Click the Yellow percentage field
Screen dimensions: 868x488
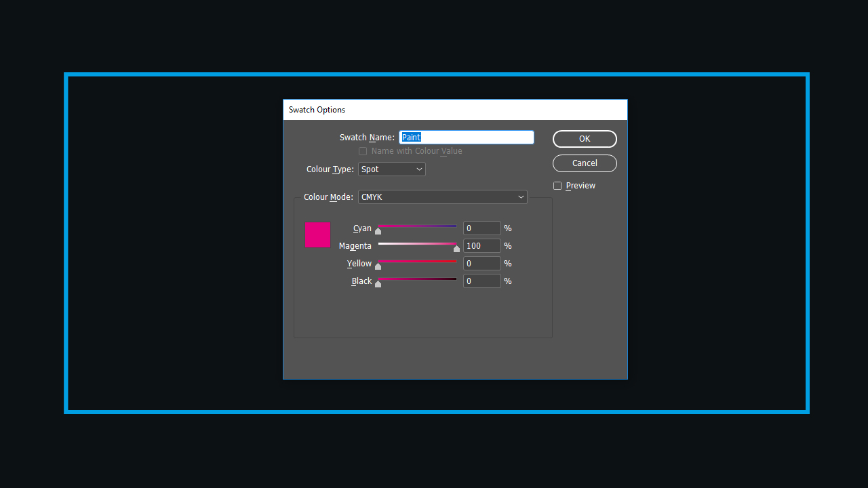click(482, 264)
